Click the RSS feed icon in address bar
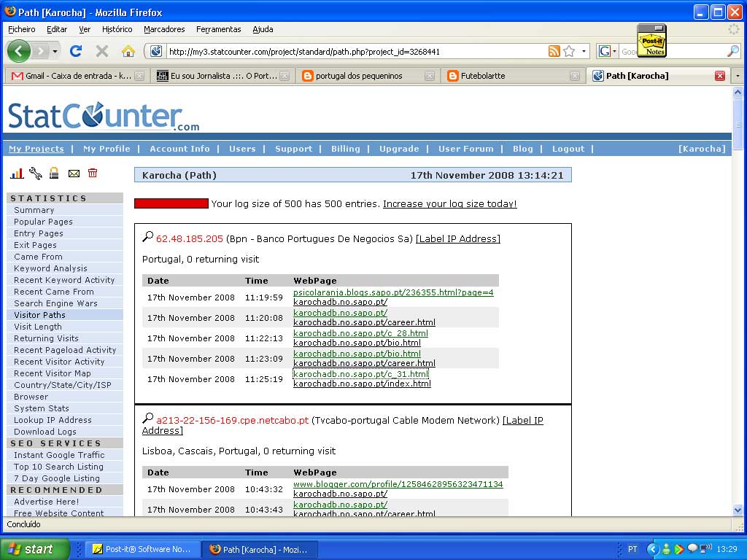747x560 pixels. click(554, 51)
